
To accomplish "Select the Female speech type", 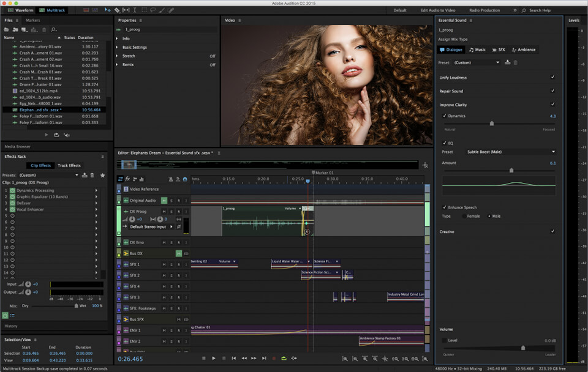I will (x=464, y=216).
